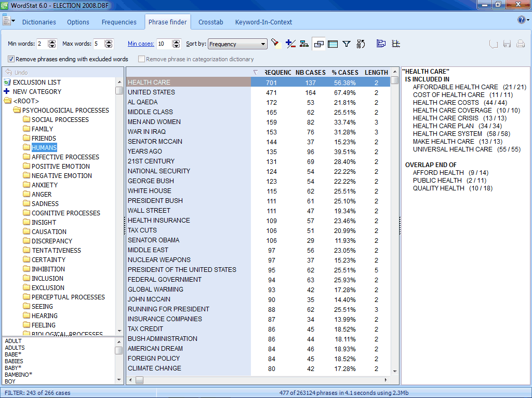Click the Min cases link
532x398 pixels.
click(x=141, y=44)
